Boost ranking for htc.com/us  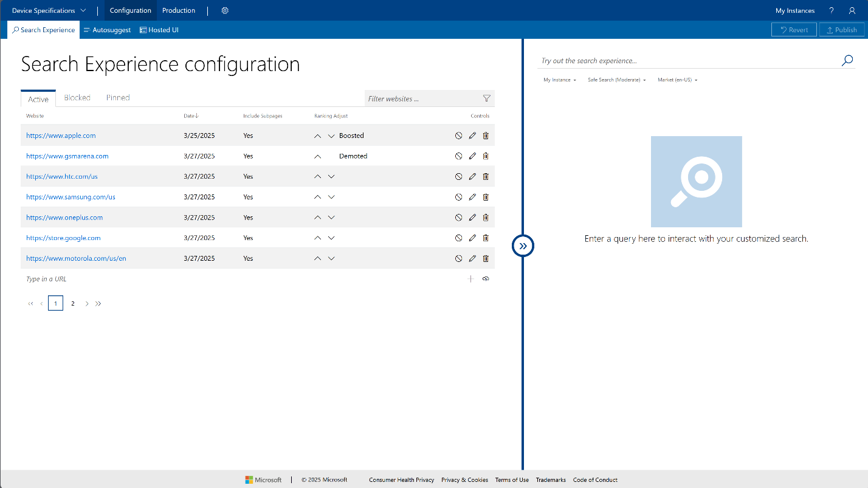point(317,177)
